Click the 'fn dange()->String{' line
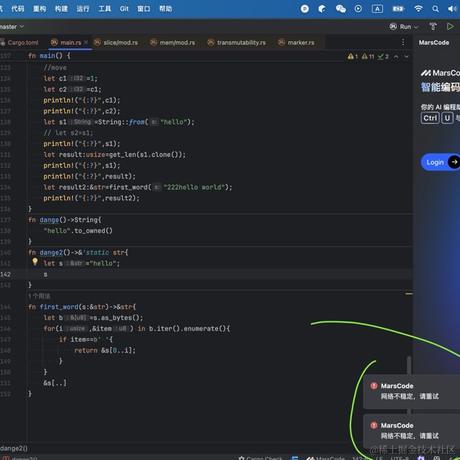460x460 pixels. pos(65,220)
